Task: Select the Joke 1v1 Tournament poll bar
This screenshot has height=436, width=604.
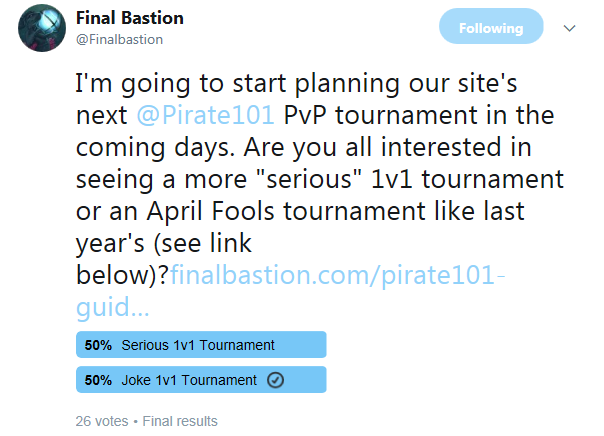Action: [201, 380]
